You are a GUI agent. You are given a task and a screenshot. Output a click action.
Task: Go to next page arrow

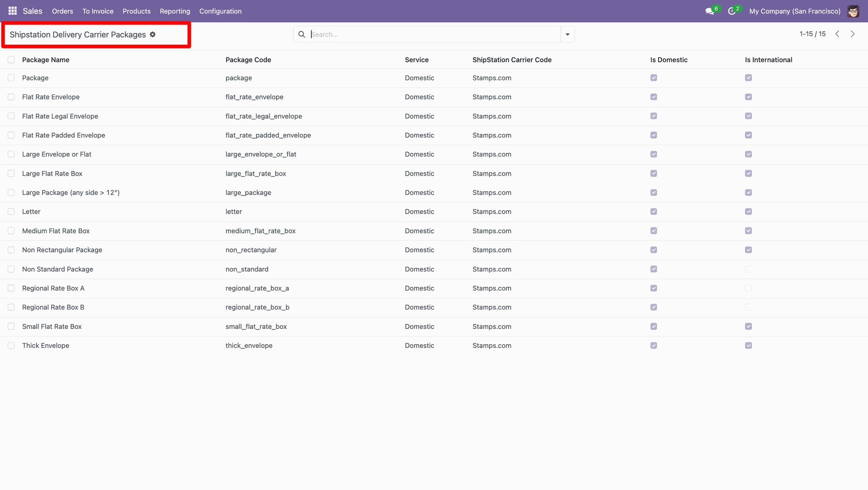853,34
